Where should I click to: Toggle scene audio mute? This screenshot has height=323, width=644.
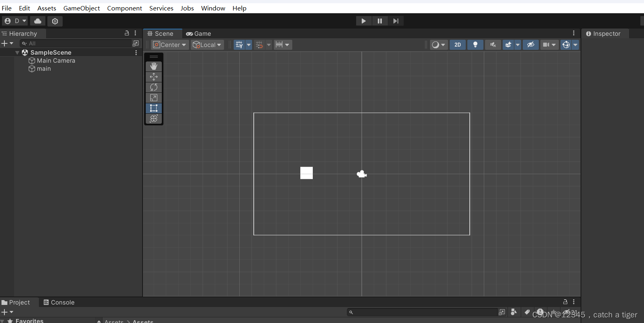(493, 45)
